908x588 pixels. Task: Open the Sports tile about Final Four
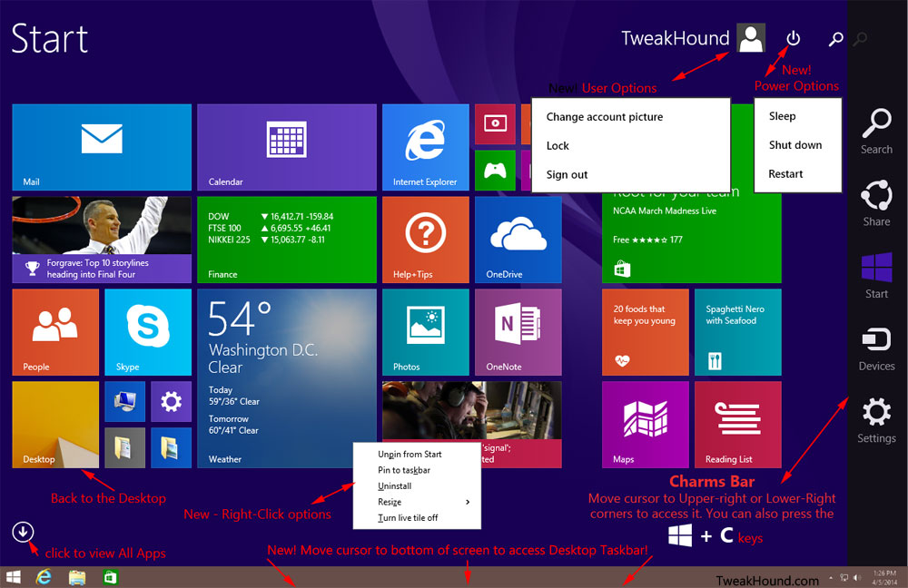(102, 240)
